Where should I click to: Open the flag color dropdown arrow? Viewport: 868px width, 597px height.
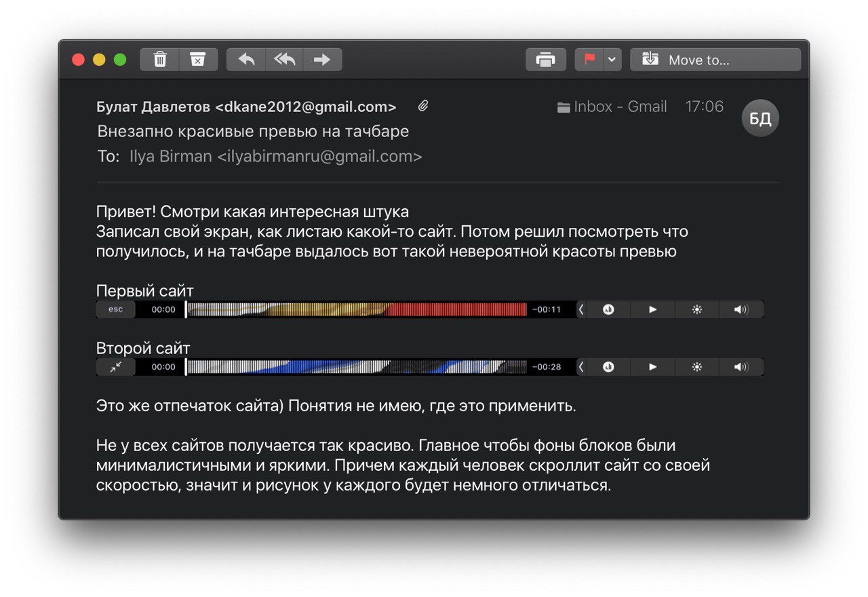click(612, 60)
